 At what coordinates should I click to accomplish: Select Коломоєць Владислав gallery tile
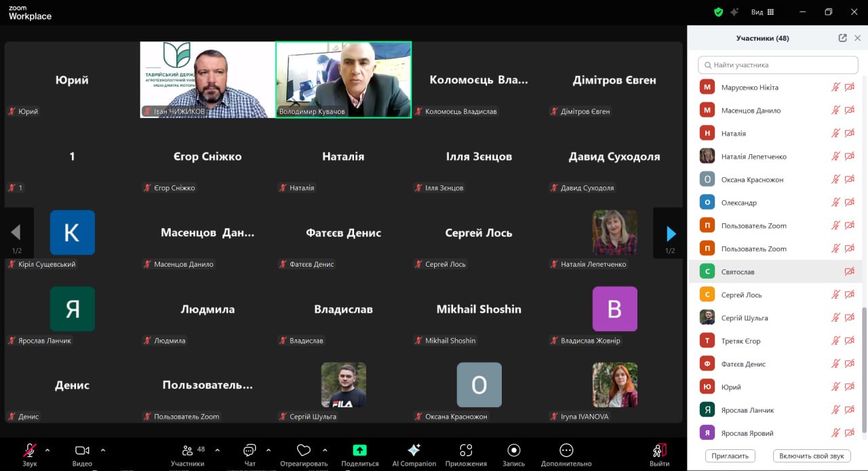tap(479, 79)
